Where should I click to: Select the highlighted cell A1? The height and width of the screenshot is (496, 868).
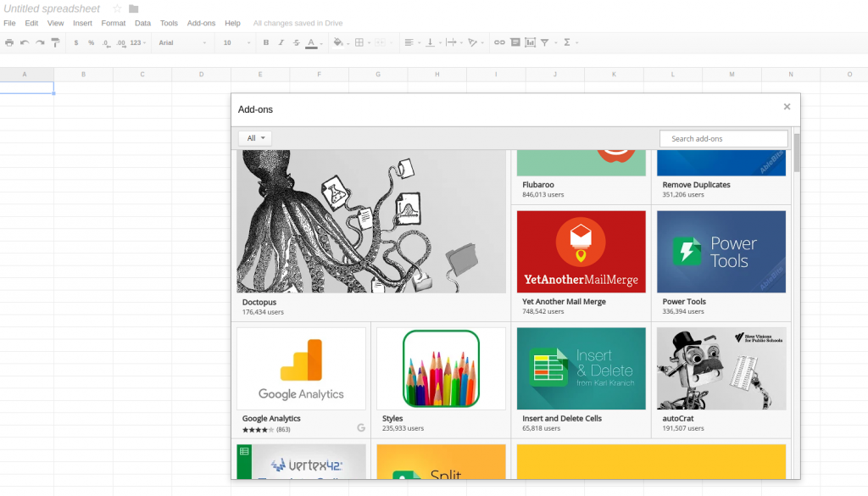point(26,87)
